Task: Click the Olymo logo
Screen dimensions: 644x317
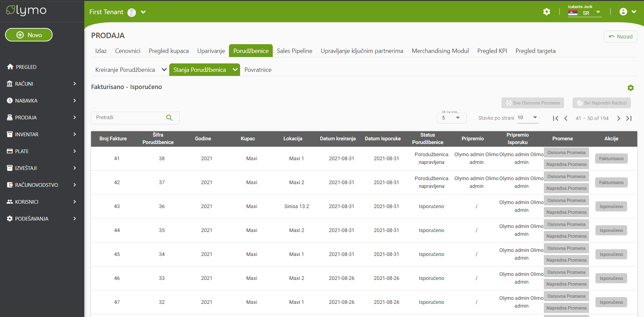Action: point(26,10)
